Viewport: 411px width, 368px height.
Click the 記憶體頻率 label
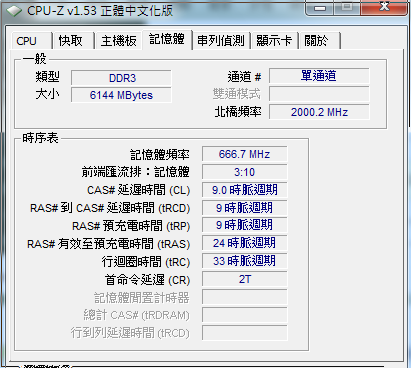(160, 155)
